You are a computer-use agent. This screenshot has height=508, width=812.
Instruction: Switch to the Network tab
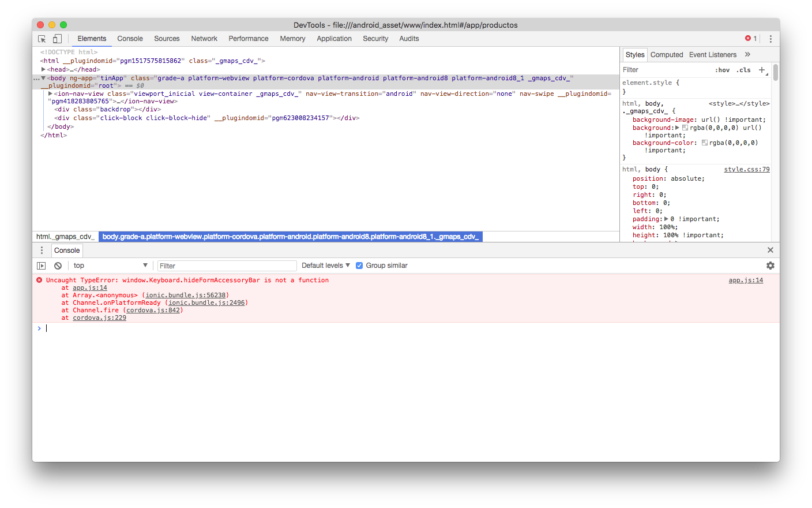204,38
